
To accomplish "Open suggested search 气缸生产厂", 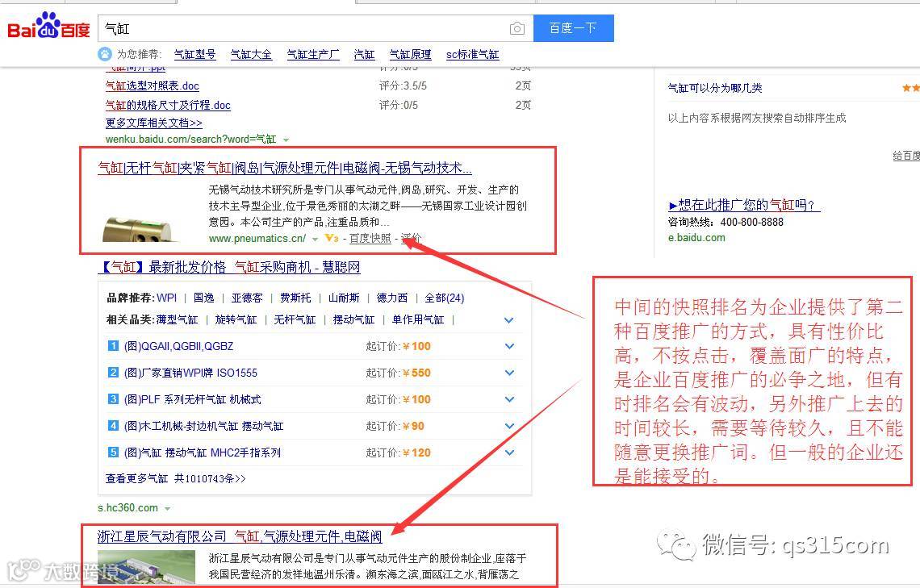I will coord(313,55).
